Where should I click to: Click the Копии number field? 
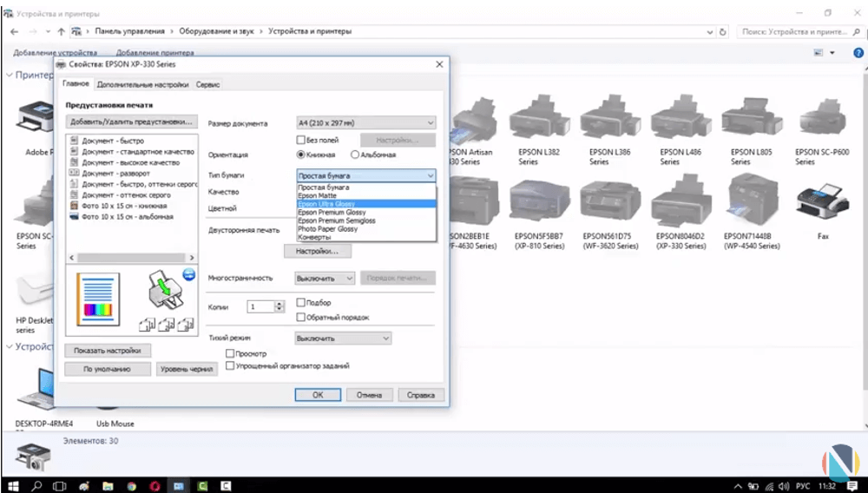[x=261, y=306]
